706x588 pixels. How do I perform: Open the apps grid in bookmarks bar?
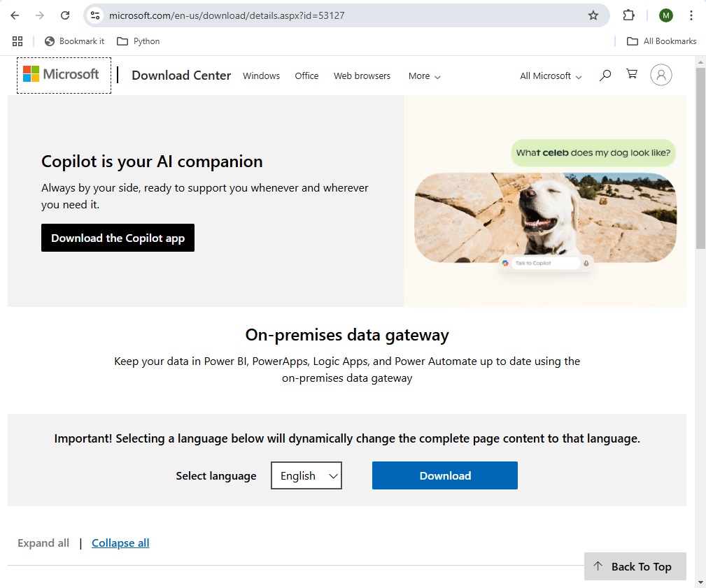(17, 41)
